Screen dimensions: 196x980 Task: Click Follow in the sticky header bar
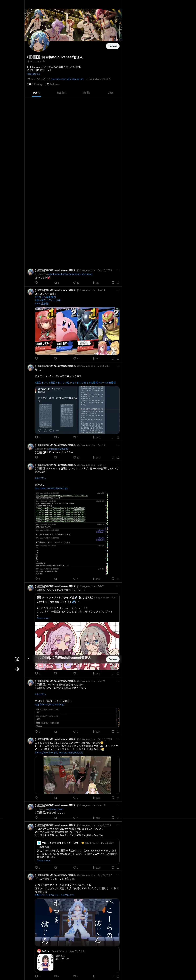pos(113,659)
